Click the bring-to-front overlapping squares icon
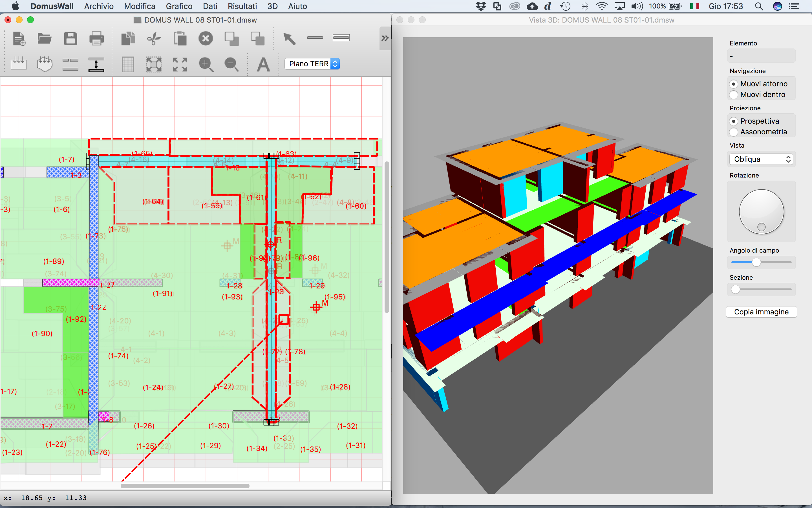 [232, 38]
